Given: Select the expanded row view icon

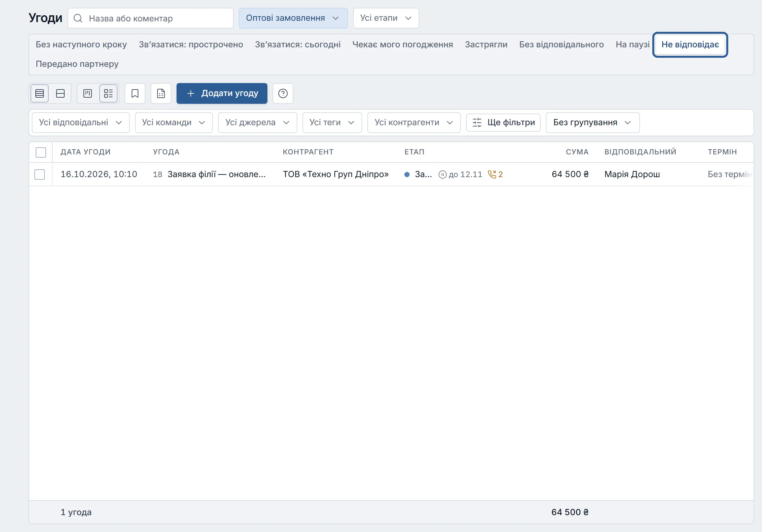Looking at the screenshot, I should pos(60,93).
